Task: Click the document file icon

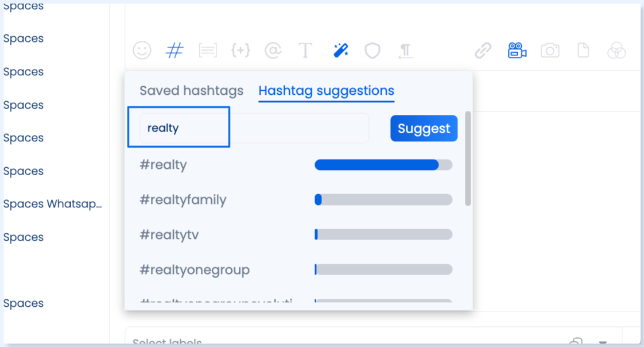Action: click(583, 51)
